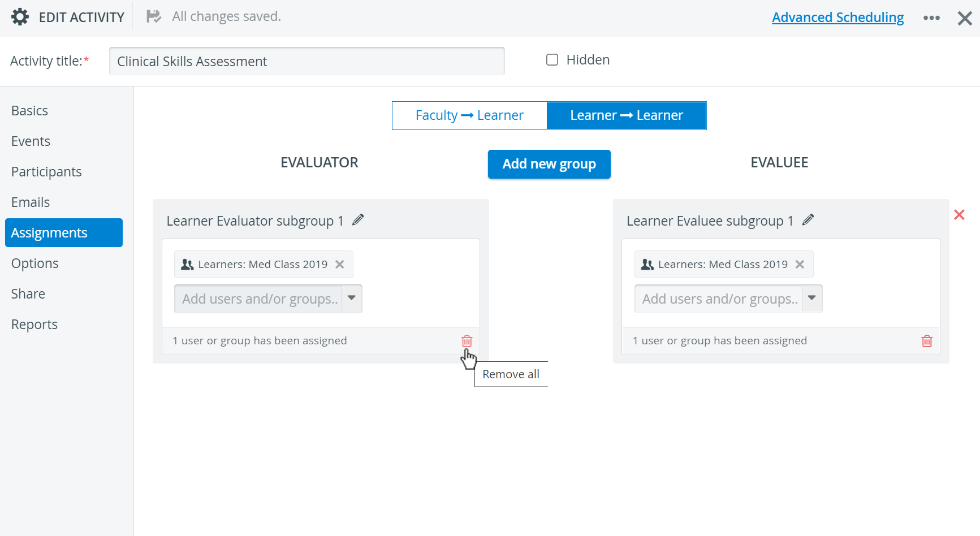Open the Participants section
980x536 pixels.
coord(46,172)
